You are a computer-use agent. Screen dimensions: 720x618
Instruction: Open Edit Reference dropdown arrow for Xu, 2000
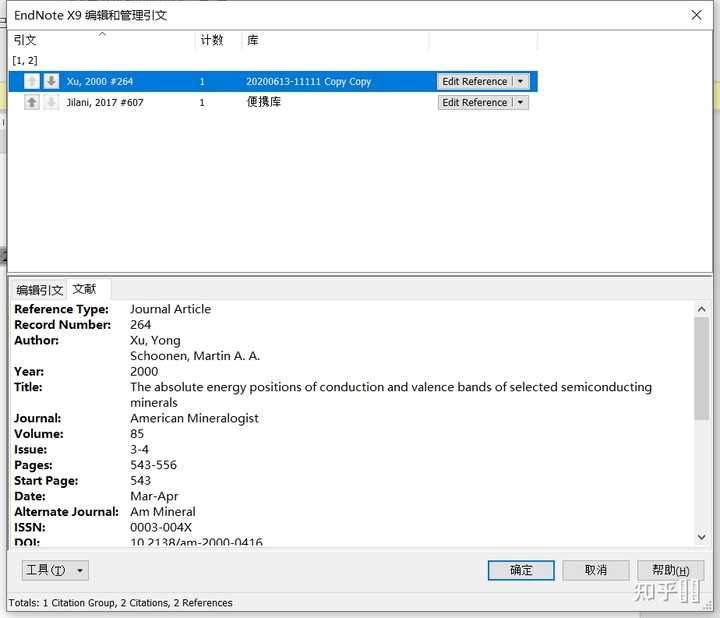click(x=521, y=81)
